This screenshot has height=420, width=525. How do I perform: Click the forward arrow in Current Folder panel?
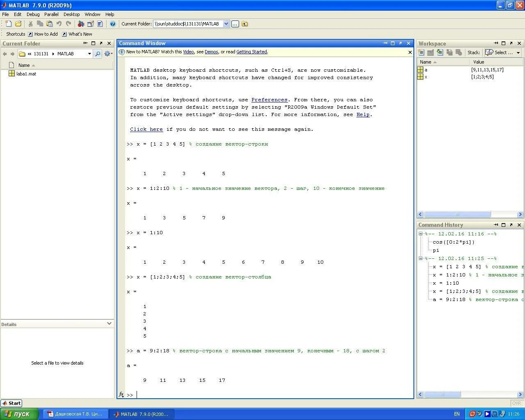point(12,54)
